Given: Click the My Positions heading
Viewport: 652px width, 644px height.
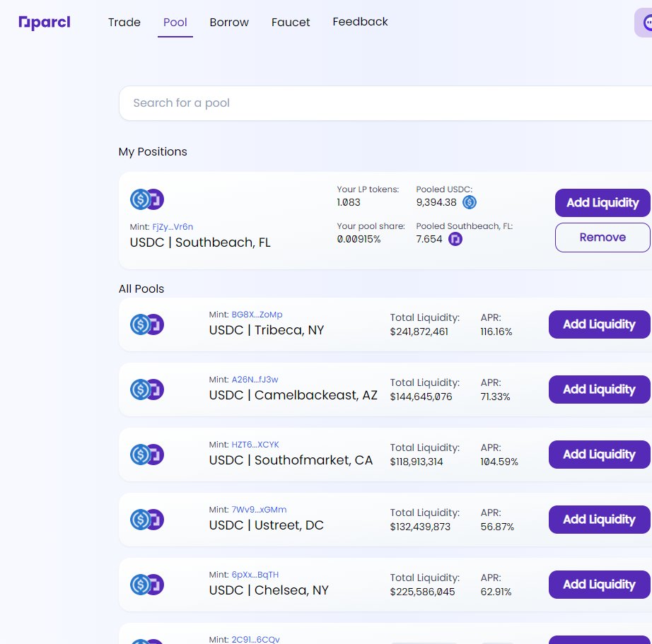Looking at the screenshot, I should click(x=153, y=152).
